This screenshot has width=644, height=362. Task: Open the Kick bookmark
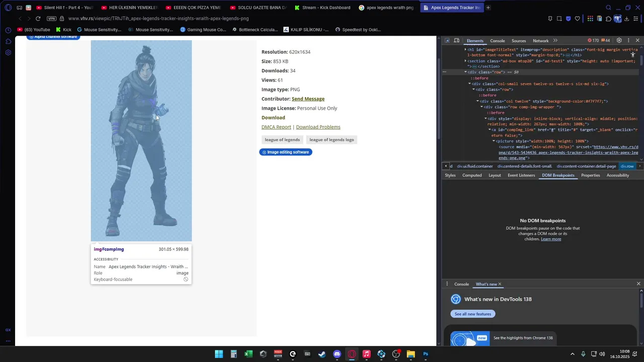64,30
